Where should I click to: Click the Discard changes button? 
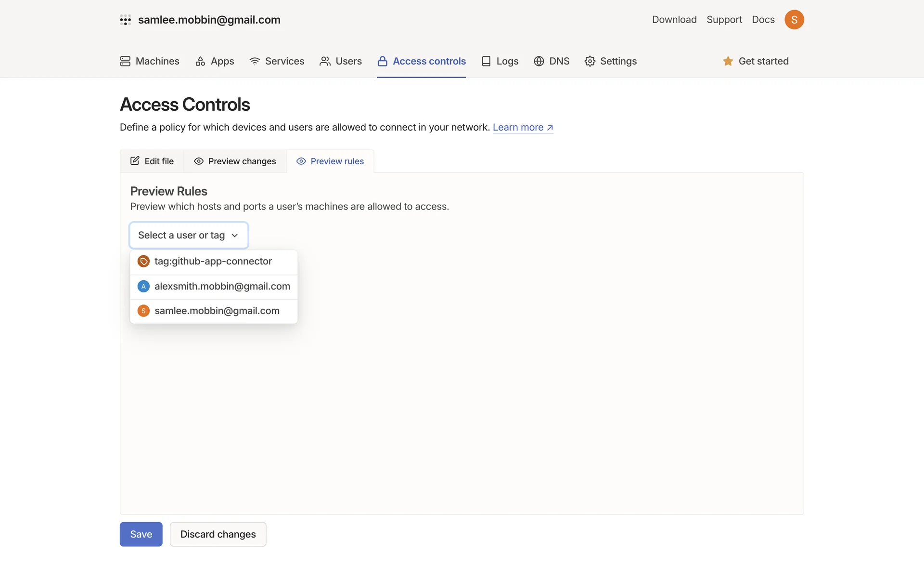(218, 534)
